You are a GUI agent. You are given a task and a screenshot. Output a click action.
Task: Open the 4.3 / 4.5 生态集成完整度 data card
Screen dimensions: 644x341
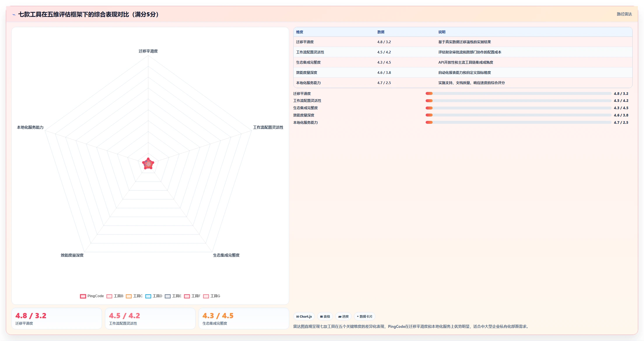244,319
